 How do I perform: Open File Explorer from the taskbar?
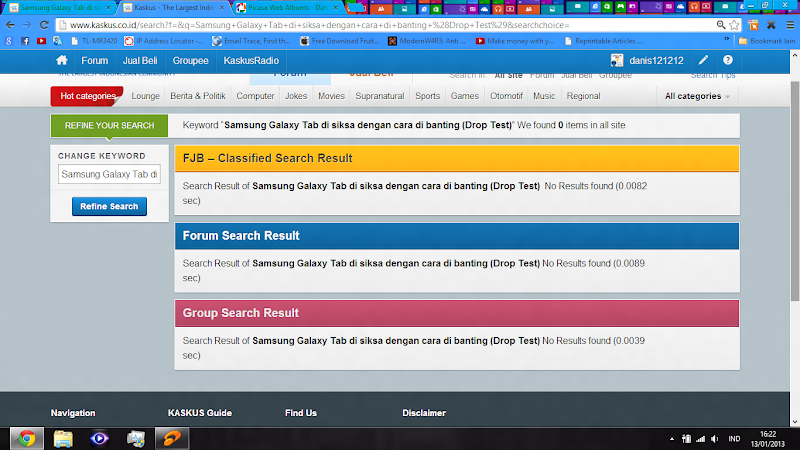pyautogui.click(x=63, y=439)
